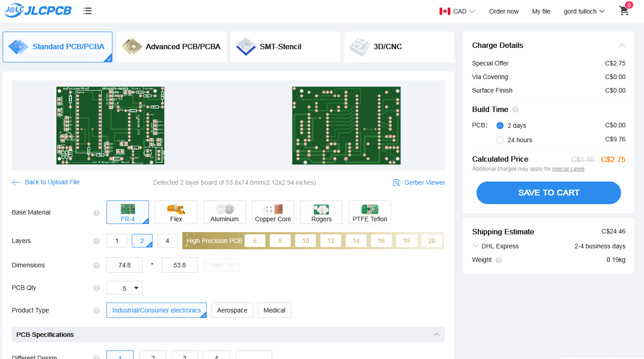Click the help icon next to Product Type
The image size is (644, 359).
click(97, 311)
